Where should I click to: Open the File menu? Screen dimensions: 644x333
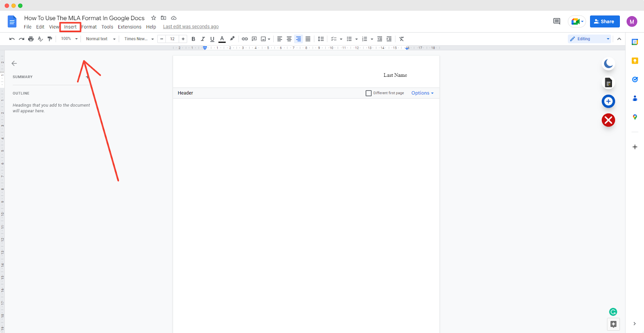tap(27, 27)
